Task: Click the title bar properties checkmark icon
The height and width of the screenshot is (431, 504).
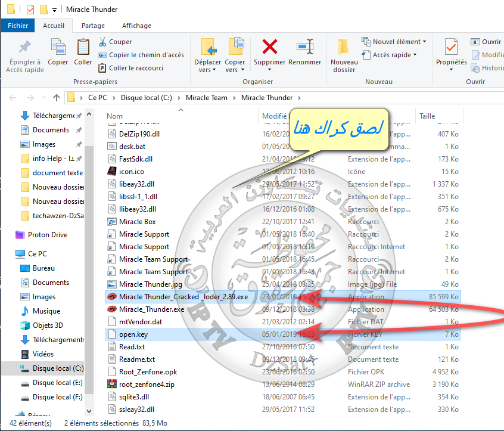Action: pos(30,10)
